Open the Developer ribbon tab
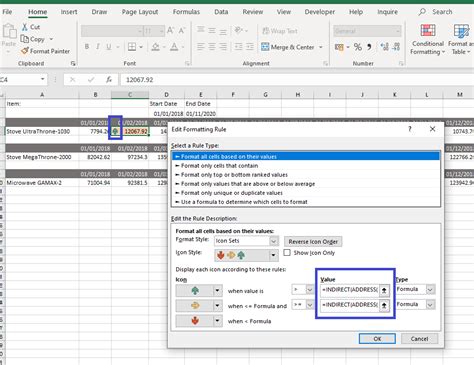Screen dimensions: 474x365 tap(320, 12)
